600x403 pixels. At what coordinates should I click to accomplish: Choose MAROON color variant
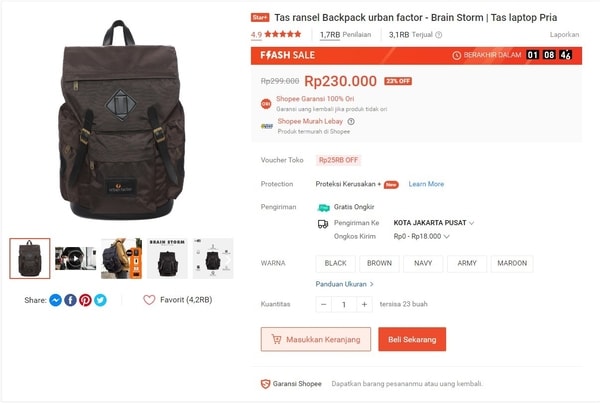(512, 263)
